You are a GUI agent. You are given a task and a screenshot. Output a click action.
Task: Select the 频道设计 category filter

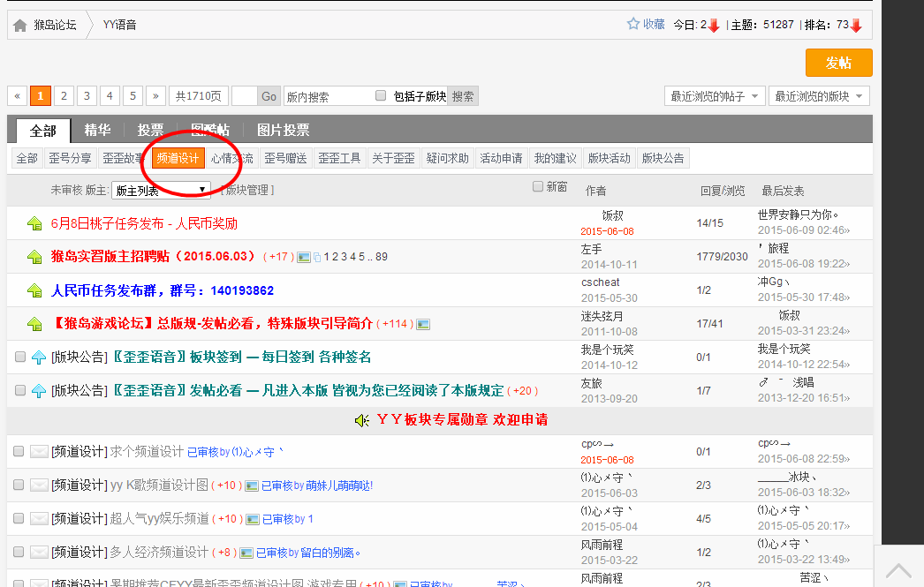(178, 158)
